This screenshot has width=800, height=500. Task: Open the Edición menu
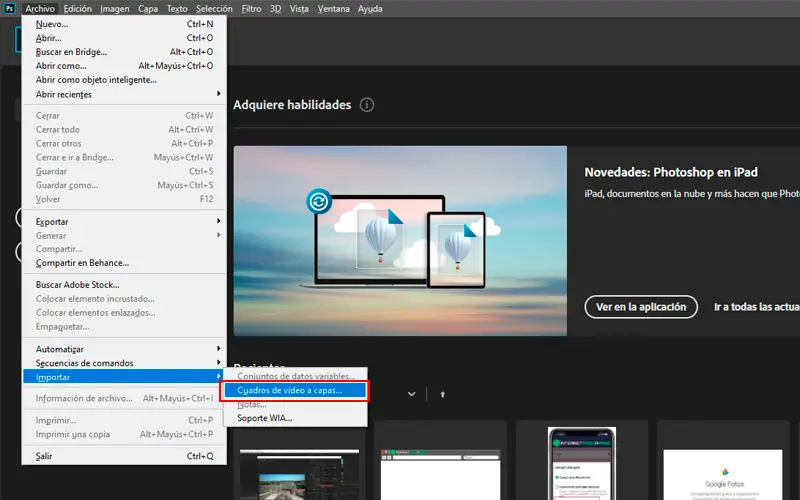click(x=77, y=8)
